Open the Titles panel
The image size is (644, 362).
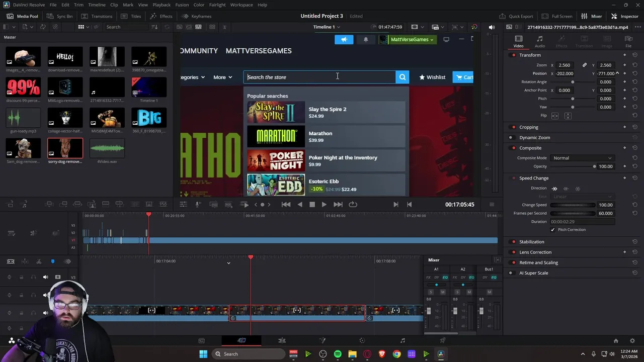131,16
